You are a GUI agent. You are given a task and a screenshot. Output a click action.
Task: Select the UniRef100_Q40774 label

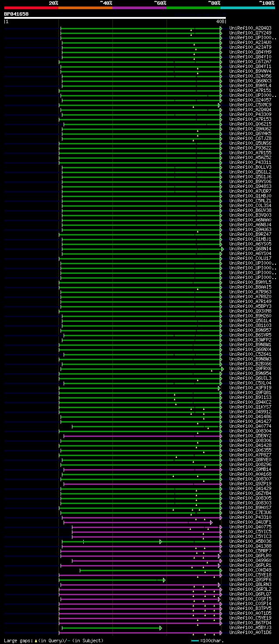coord(250,426)
